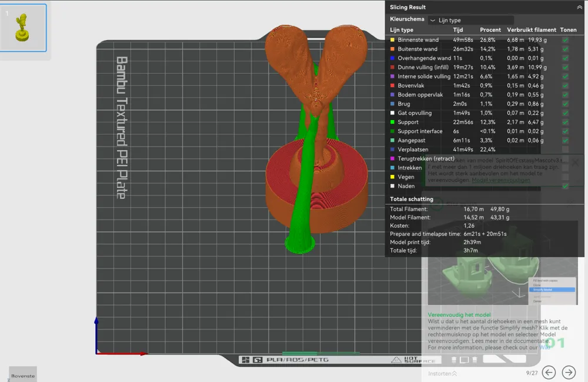
Task: Open the Model vereenvoudigen link
Action: (x=501, y=180)
